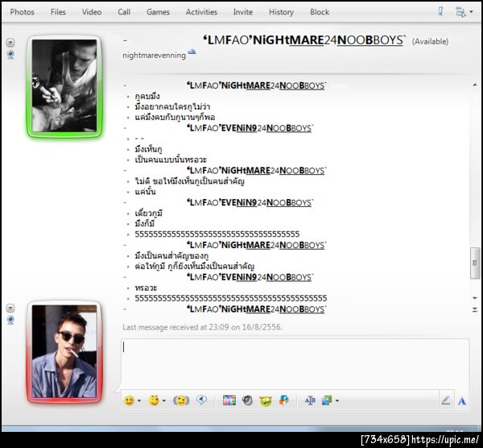This screenshot has height=448, width=483.
Task: Click your webcam icon beside own picture
Action: 10,320
